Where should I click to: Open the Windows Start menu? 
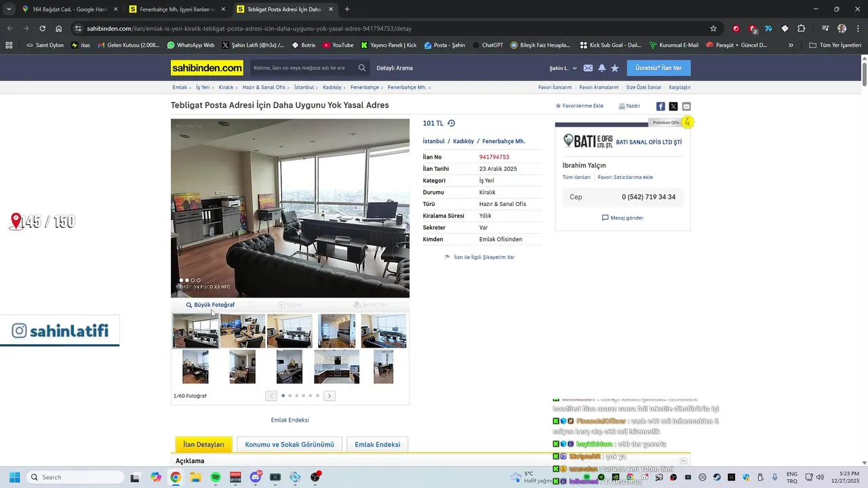tap(14, 477)
